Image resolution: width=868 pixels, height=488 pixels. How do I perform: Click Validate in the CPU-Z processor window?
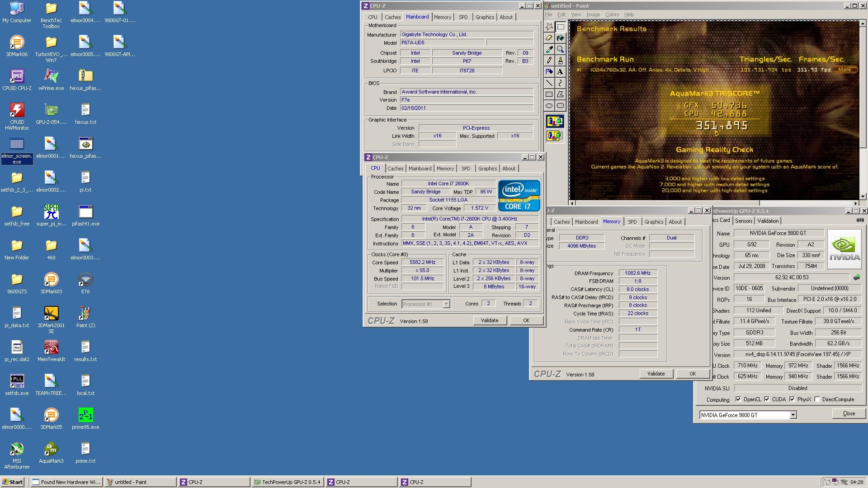tap(490, 320)
